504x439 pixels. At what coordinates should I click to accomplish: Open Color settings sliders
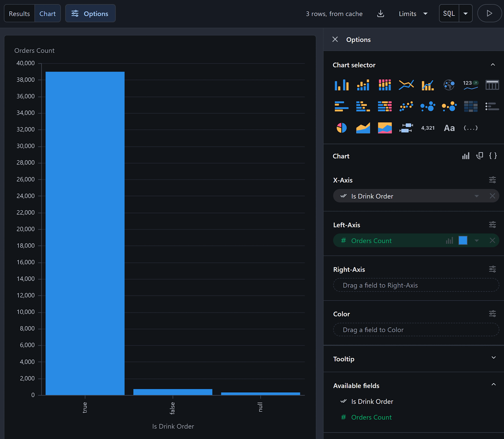(x=492, y=314)
